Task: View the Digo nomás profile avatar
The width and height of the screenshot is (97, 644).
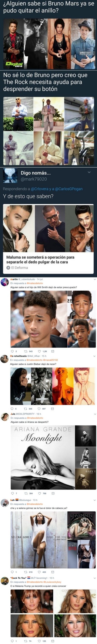Action: (x=10, y=176)
